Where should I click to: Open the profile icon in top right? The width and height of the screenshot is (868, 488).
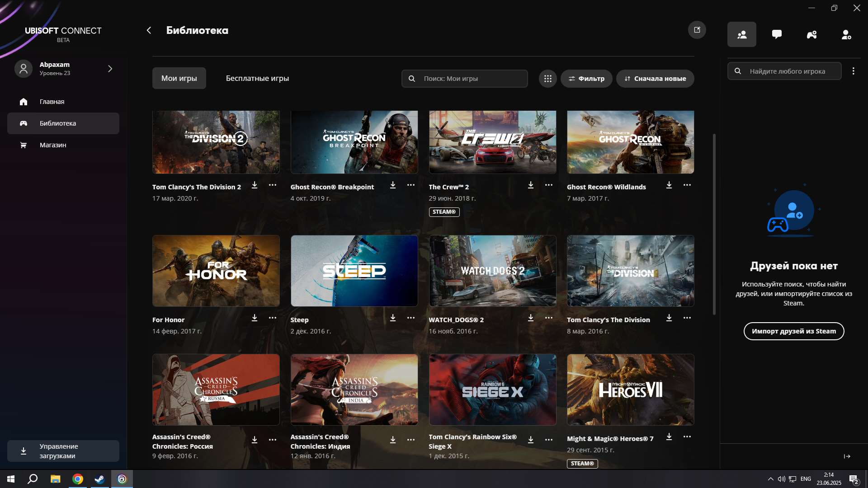click(846, 35)
